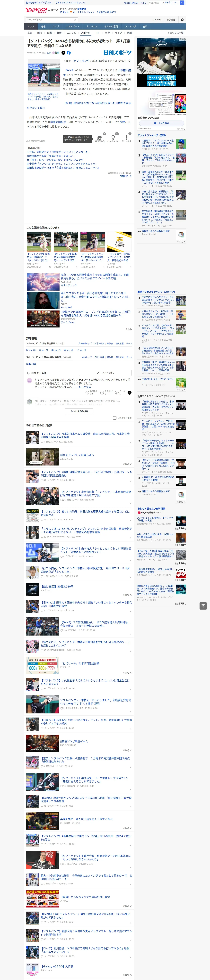Click the コメントを書く button
The image size is (210, 980).
(x=105, y=373)
